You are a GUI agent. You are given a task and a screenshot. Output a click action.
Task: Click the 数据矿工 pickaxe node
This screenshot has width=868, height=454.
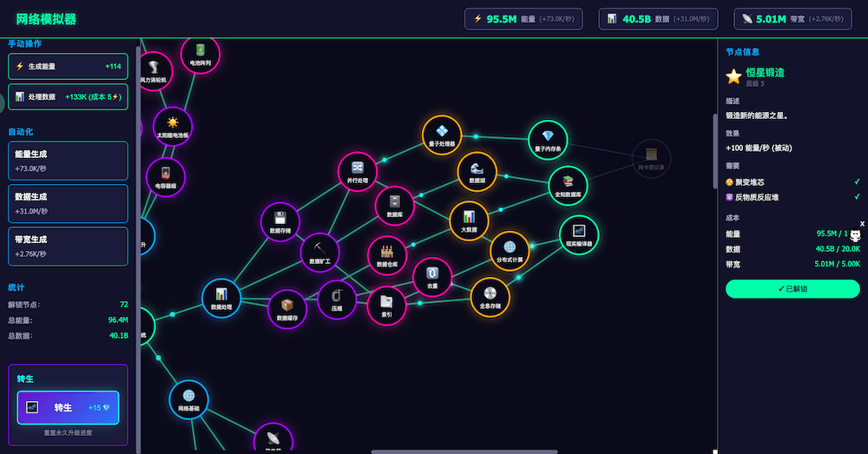point(319,252)
